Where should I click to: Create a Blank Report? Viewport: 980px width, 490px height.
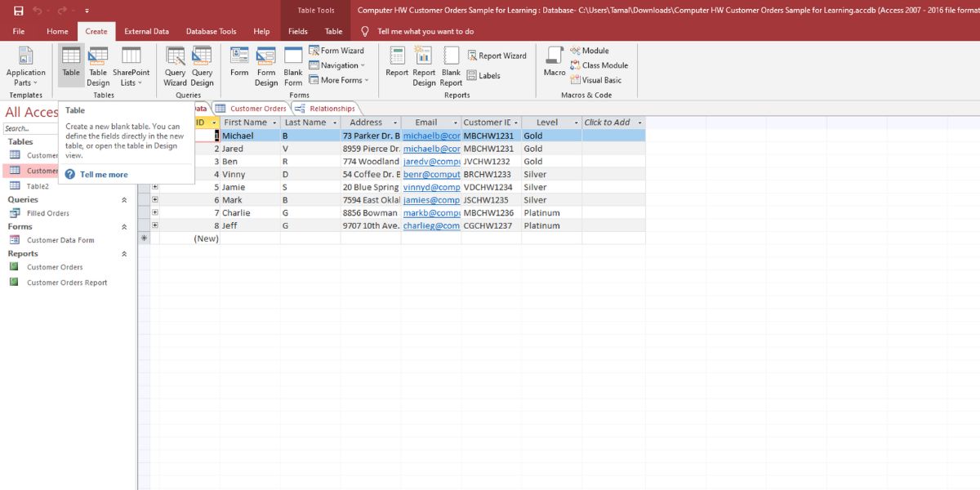451,65
